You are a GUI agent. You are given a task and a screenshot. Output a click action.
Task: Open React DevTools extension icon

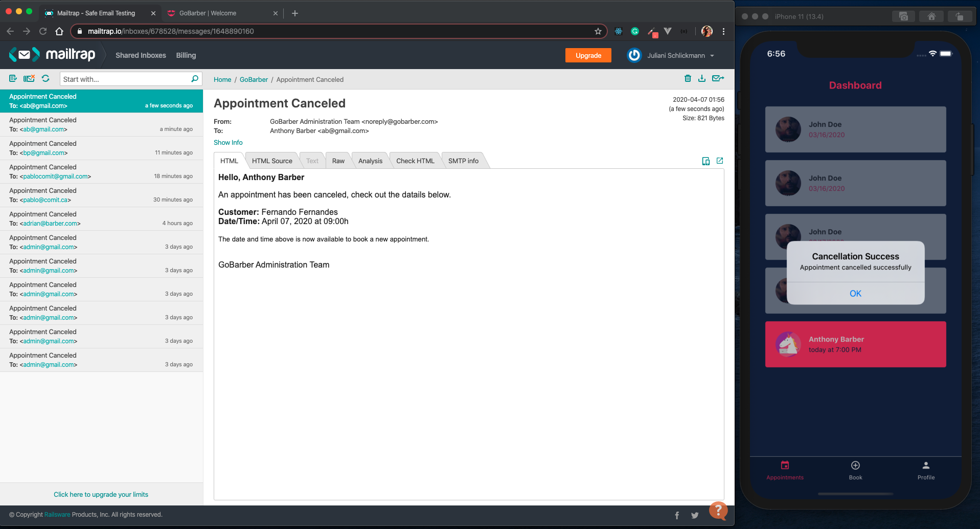point(619,31)
